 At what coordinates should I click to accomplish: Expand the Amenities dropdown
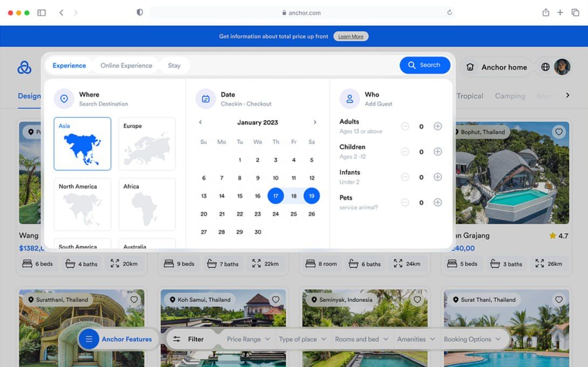coord(415,339)
